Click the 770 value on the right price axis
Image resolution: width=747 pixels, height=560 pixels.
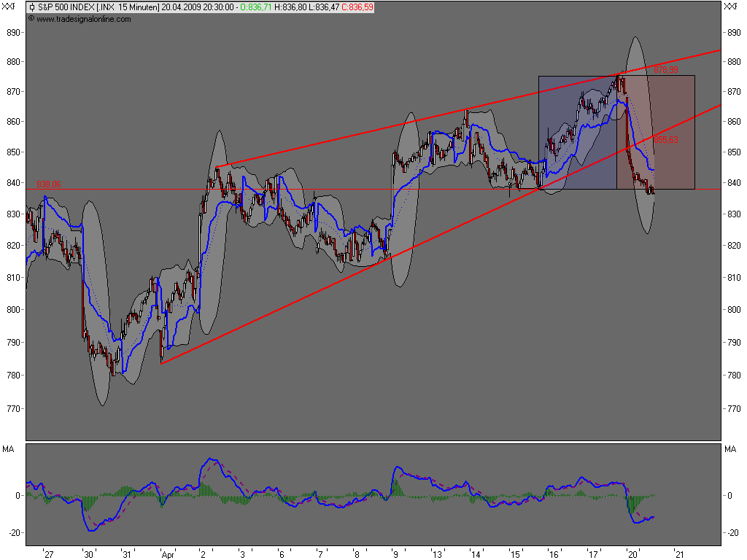734,408
